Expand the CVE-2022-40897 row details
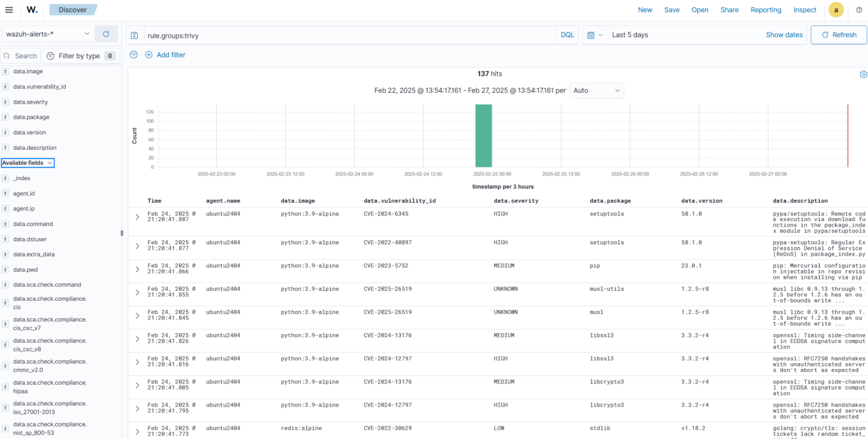Viewport: 868px width, 439px height. point(137,246)
